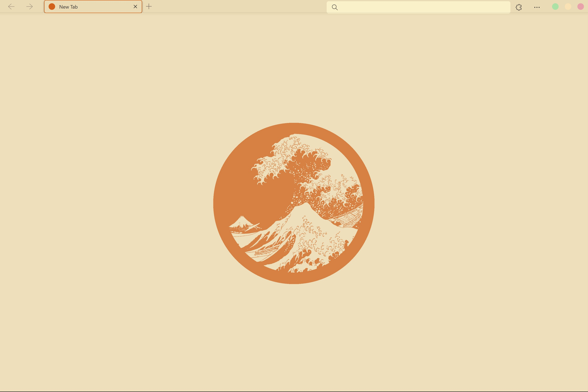Click the orange favicon on New Tab

pyautogui.click(x=52, y=7)
